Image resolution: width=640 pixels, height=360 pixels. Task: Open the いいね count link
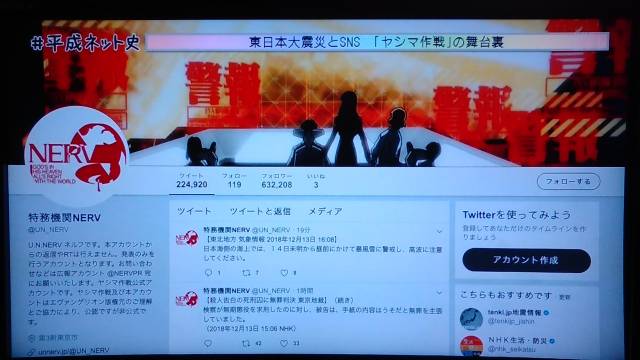click(x=316, y=180)
